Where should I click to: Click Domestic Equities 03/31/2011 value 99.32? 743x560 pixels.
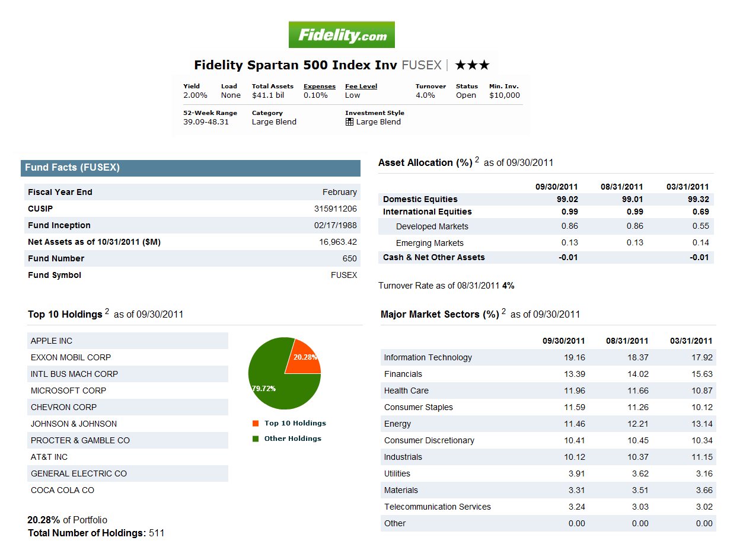pyautogui.click(x=699, y=199)
